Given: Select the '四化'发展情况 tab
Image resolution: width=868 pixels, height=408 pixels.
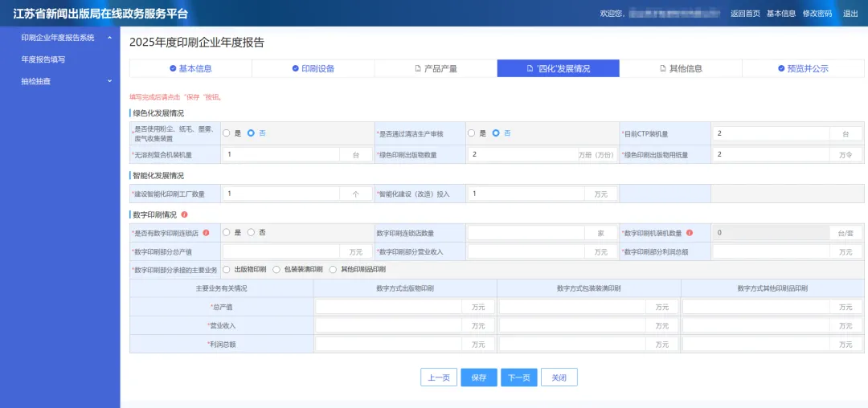Looking at the screenshot, I should coord(558,68).
